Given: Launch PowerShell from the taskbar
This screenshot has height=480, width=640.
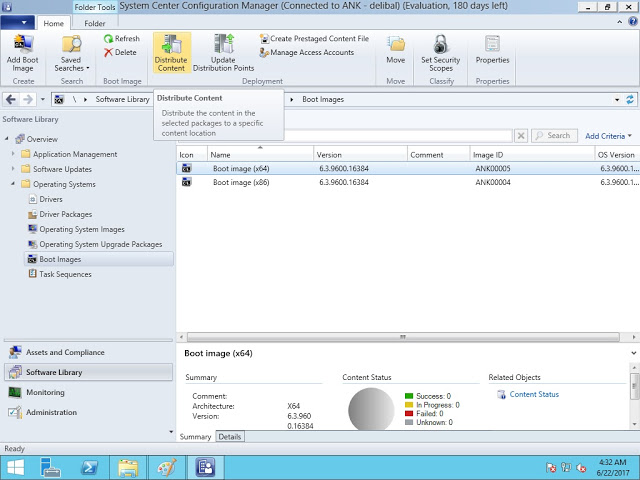Looking at the screenshot, I should point(89,466).
